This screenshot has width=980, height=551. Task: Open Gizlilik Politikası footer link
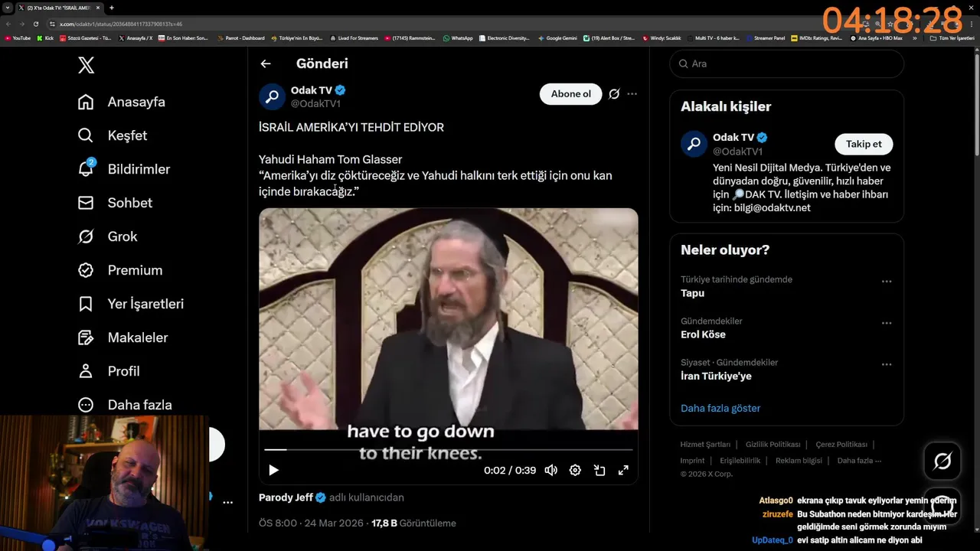[773, 445]
